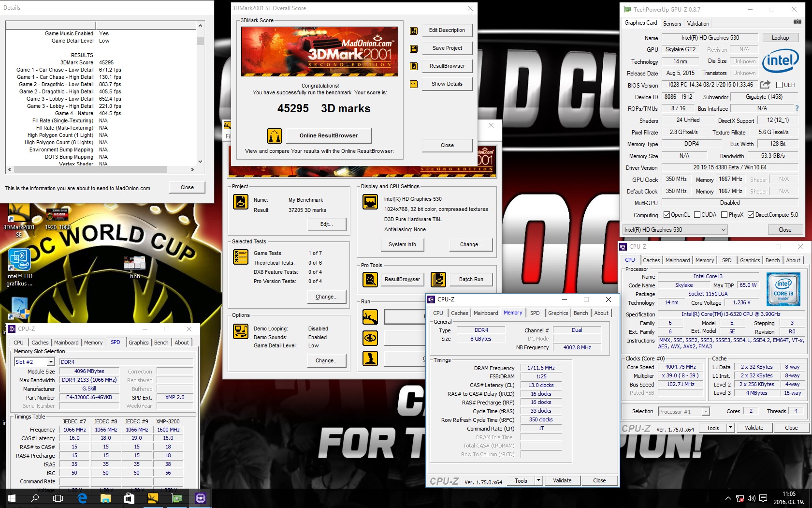The height and width of the screenshot is (508, 812).
Task: Toggle the PhysX checkbox
Action: click(725, 215)
